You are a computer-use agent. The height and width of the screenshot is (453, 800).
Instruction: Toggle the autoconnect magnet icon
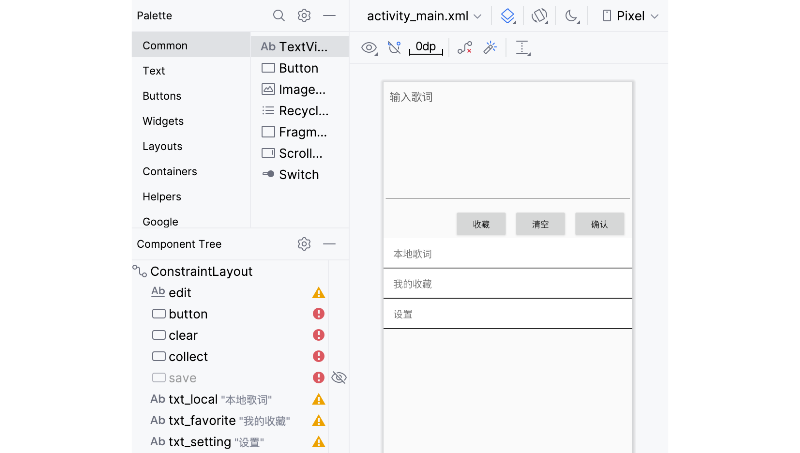pos(394,47)
